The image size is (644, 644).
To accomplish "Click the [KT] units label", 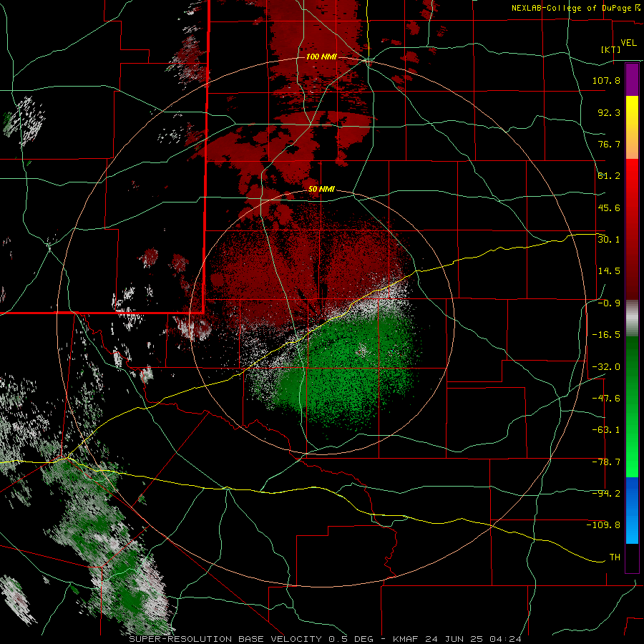I will click(611, 49).
